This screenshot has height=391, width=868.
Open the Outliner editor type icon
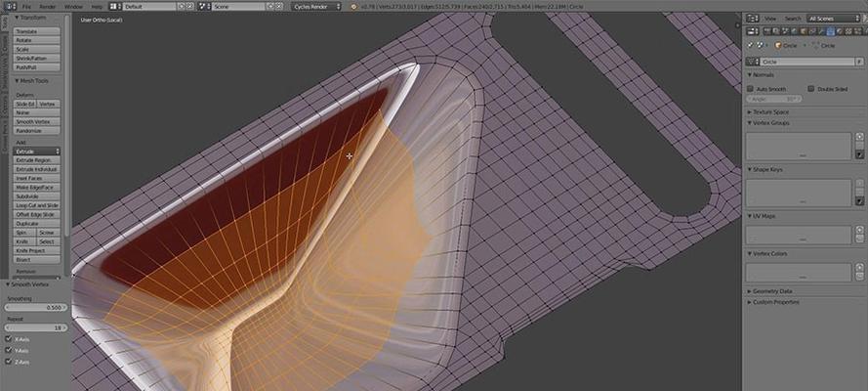(753, 19)
